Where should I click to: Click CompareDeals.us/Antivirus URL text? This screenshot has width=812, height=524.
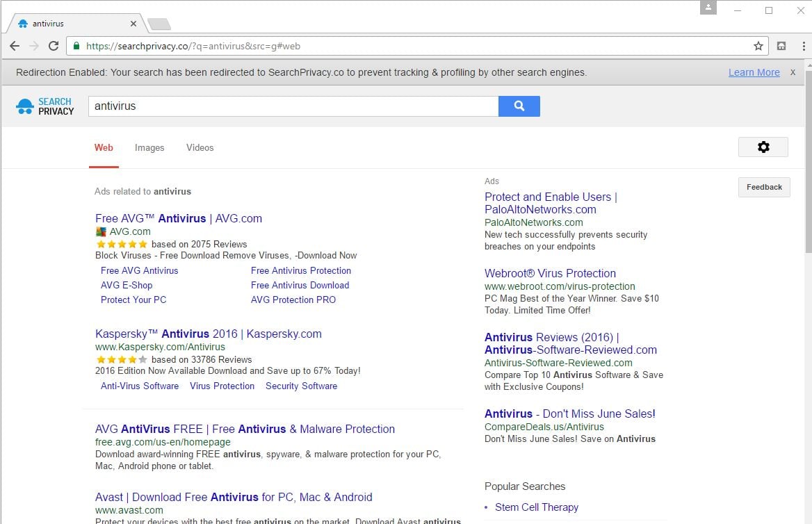pos(544,427)
